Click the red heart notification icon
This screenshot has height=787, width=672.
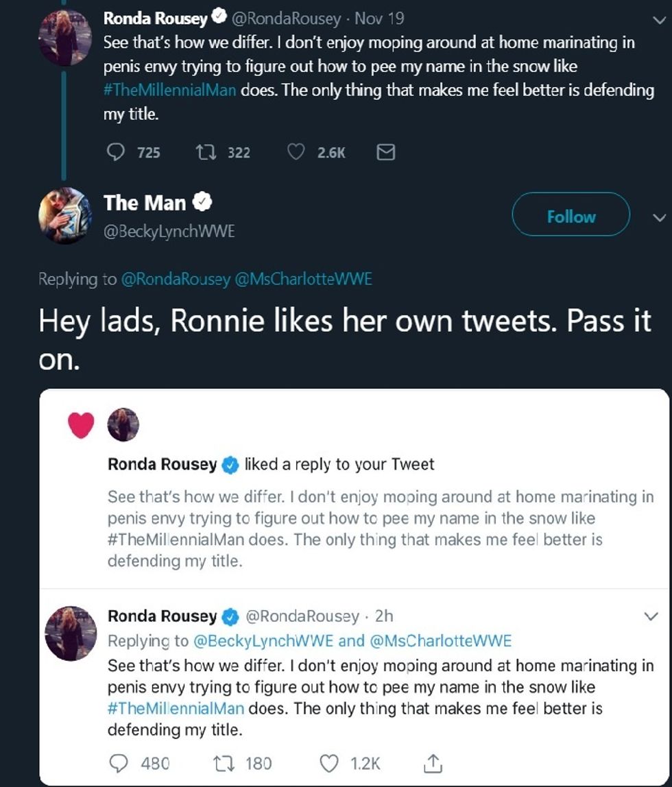point(82,425)
